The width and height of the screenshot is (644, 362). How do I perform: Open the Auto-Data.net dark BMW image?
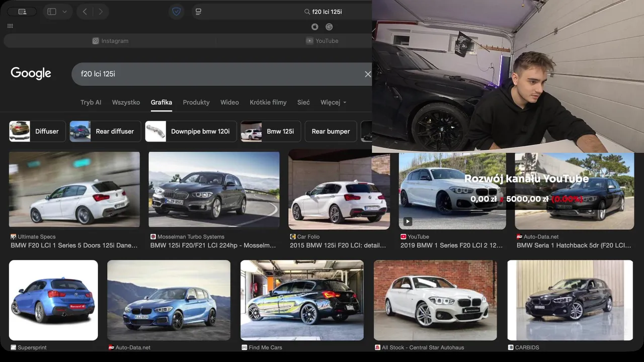pos(575,191)
